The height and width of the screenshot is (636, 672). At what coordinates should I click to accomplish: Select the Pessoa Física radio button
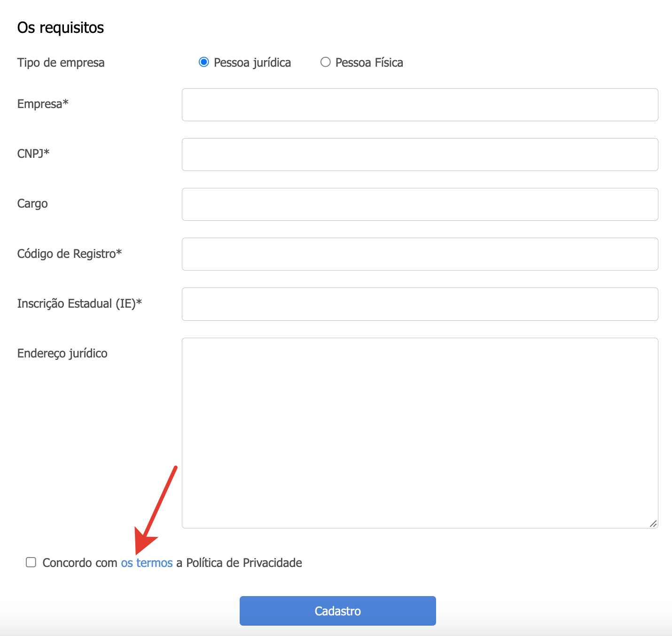(325, 62)
